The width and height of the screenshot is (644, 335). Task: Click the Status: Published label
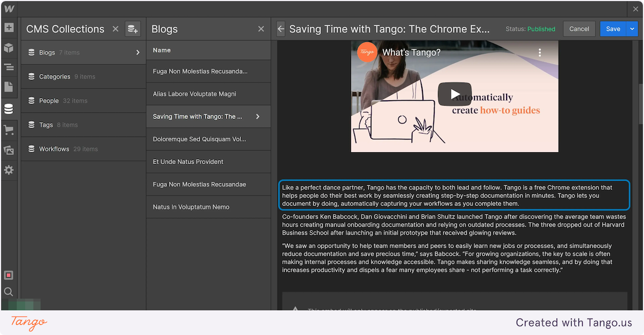pos(530,29)
